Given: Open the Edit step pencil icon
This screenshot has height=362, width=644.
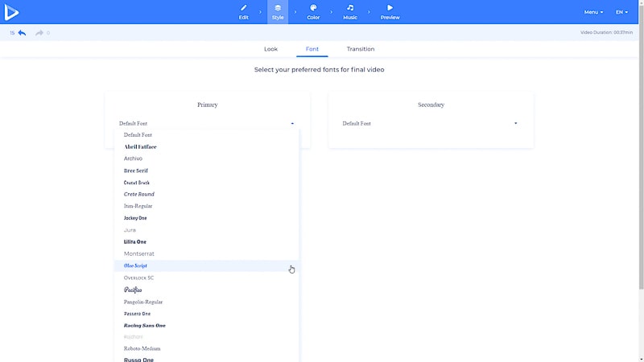Looking at the screenshot, I should pyautogui.click(x=243, y=8).
